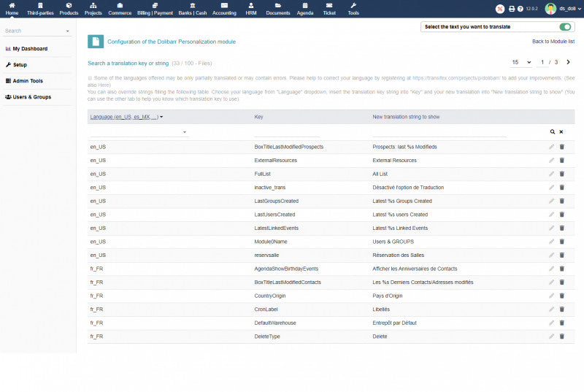
Task: Go to the next page of results
Action: click(x=569, y=62)
